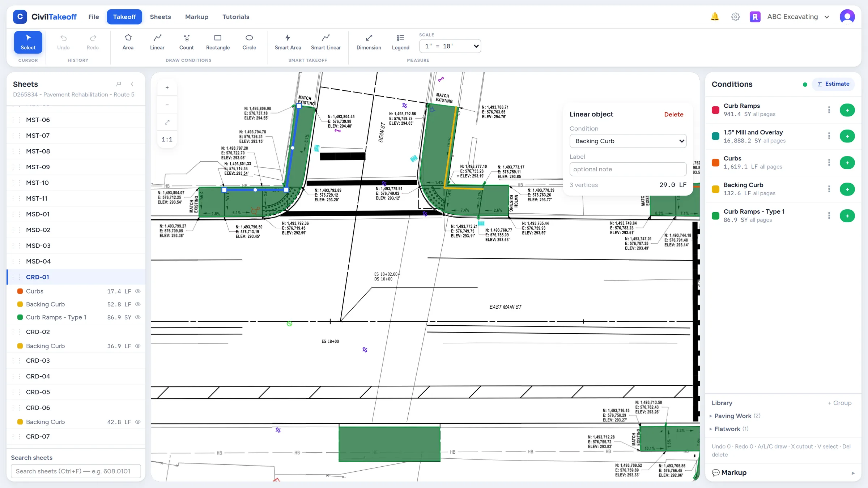The image size is (868, 488).
Task: Add a Curb Ramps takeoff with plus
Action: [x=847, y=110]
